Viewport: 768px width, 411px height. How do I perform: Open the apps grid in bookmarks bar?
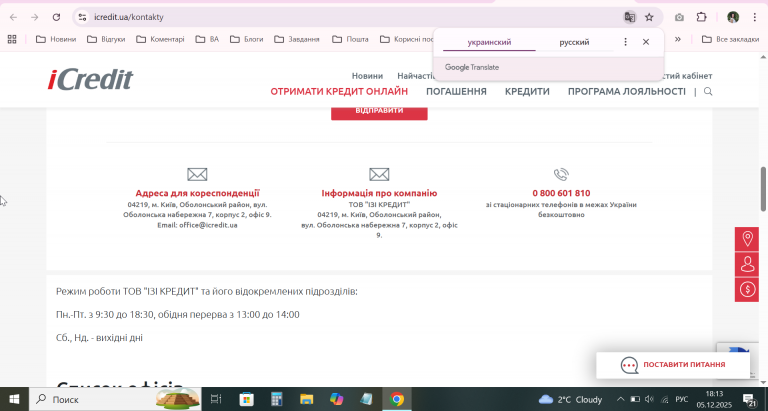click(12, 39)
